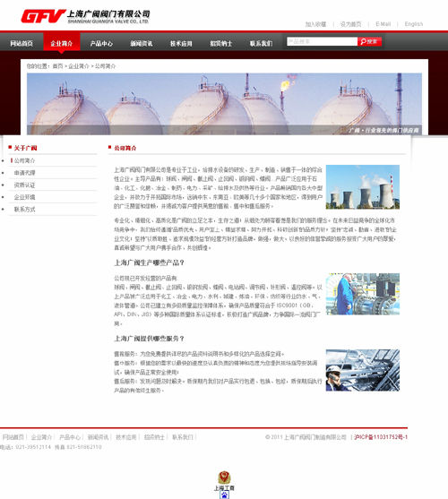Click the 上海工商 badge icon
This screenshot has width=448, height=499.
point(224,480)
